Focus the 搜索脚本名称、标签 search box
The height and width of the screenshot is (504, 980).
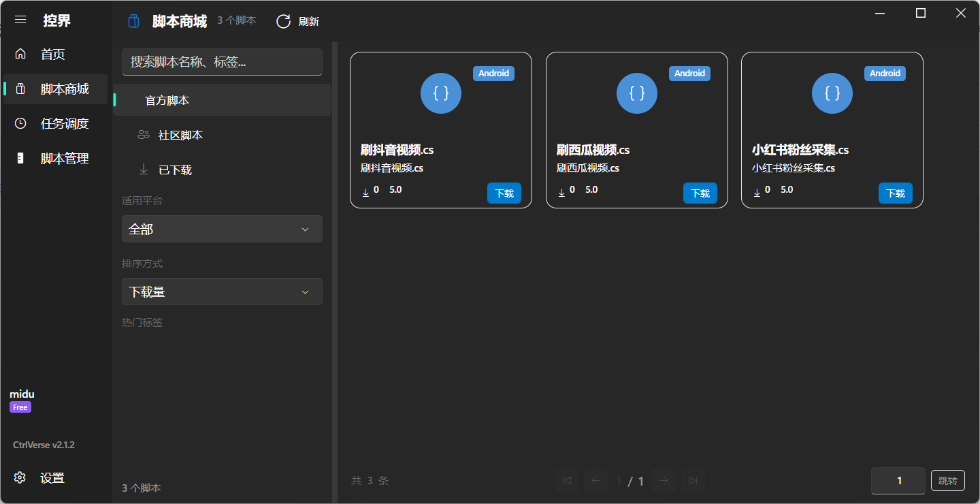pyautogui.click(x=222, y=62)
